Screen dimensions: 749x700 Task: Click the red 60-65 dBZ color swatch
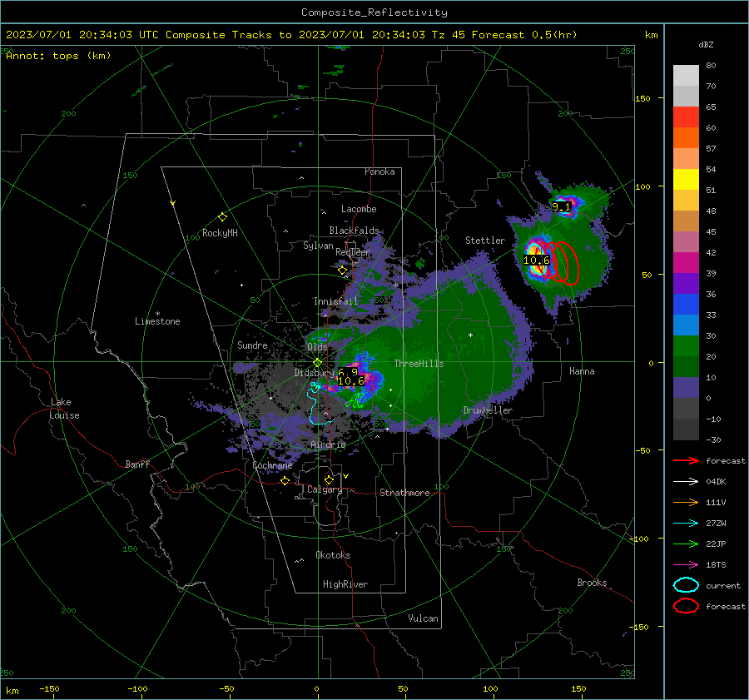[686, 117]
